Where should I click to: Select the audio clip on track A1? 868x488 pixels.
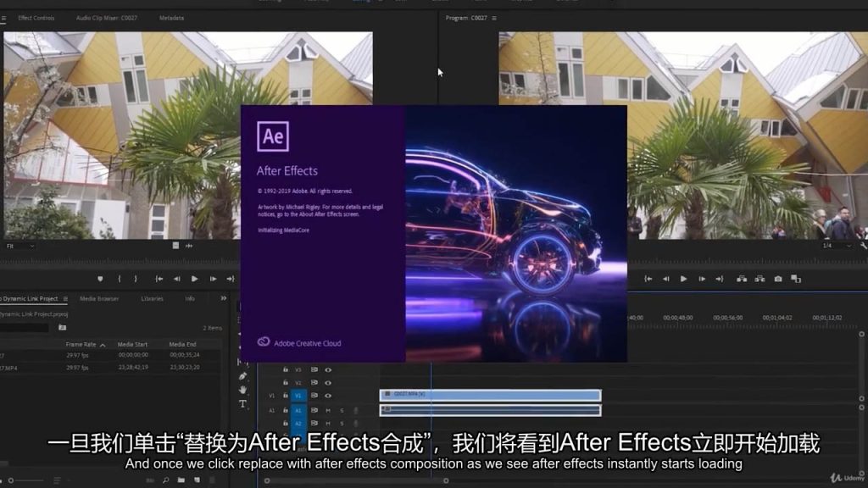tap(491, 410)
